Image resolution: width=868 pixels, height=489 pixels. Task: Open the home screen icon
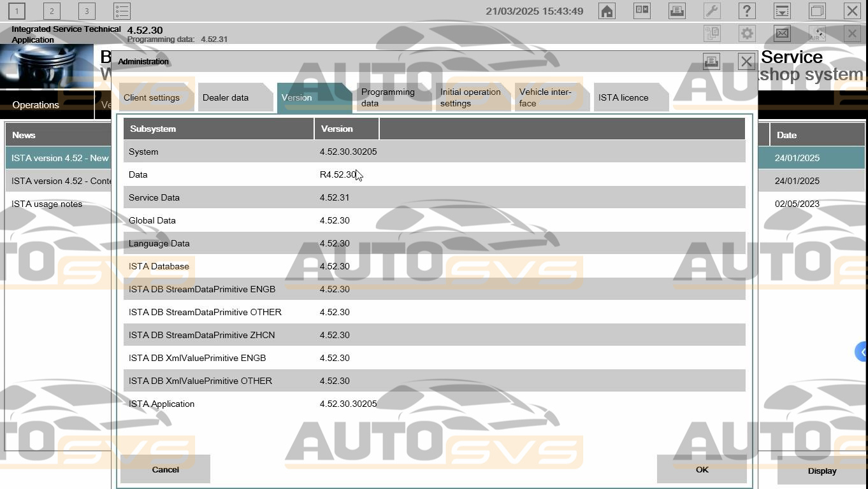[607, 11]
